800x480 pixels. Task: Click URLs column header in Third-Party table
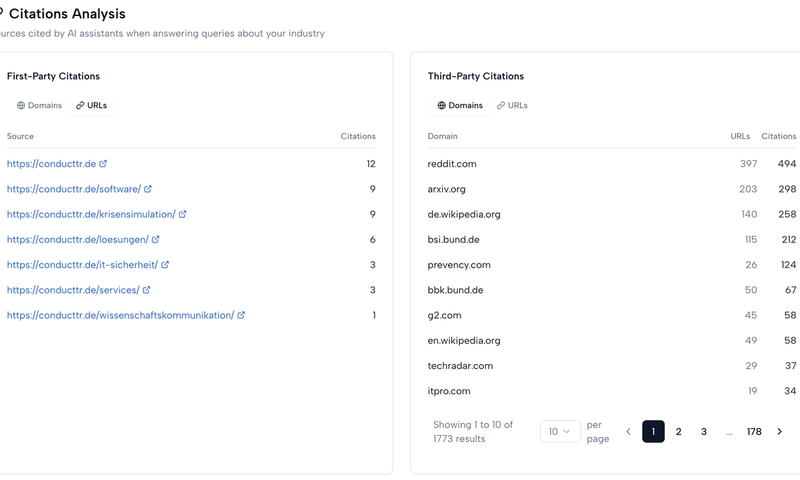[x=740, y=136]
